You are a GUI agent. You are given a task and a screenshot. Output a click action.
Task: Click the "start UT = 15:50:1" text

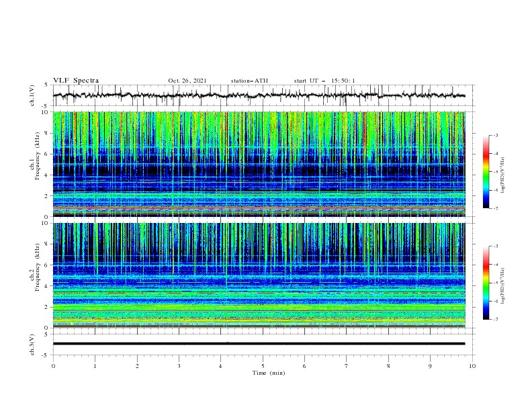click(324, 81)
